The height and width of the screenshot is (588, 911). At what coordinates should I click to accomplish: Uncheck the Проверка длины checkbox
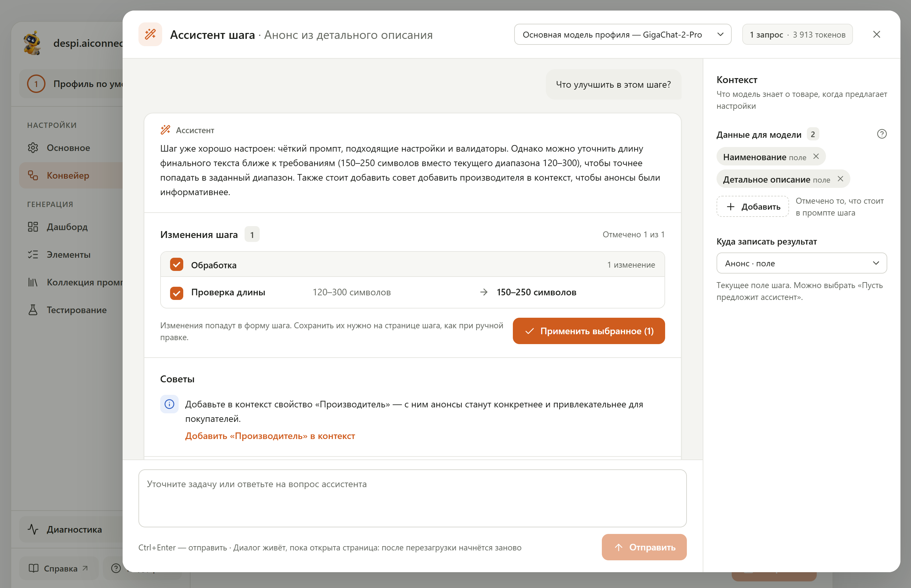point(176,293)
